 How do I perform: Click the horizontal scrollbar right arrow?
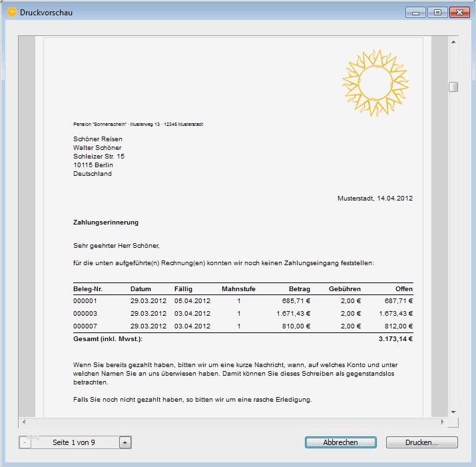click(x=442, y=422)
